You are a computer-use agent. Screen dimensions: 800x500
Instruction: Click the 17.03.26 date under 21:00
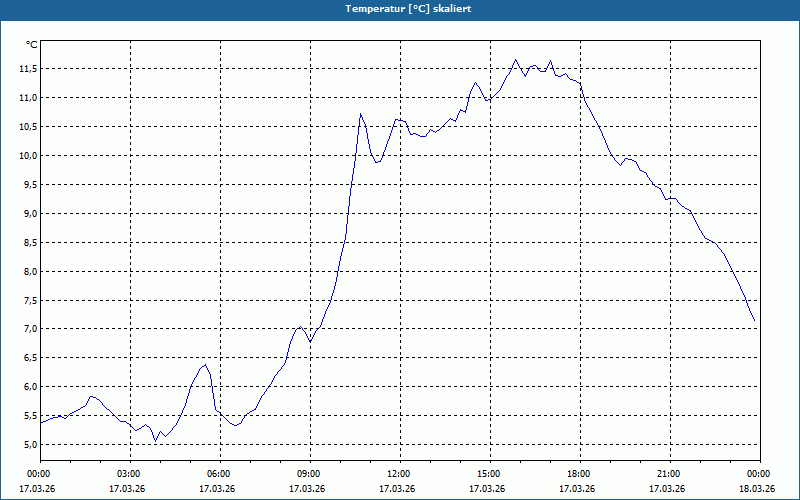click(x=667, y=489)
